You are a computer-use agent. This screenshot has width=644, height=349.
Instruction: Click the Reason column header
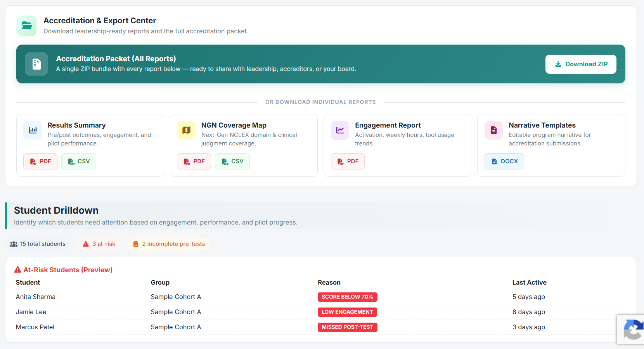(329, 282)
